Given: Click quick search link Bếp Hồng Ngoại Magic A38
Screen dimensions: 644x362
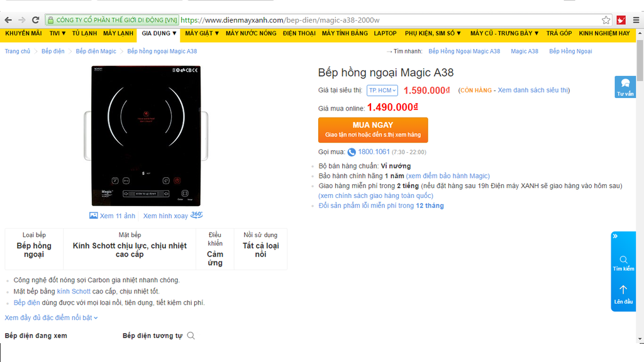Looking at the screenshot, I should tap(464, 52).
